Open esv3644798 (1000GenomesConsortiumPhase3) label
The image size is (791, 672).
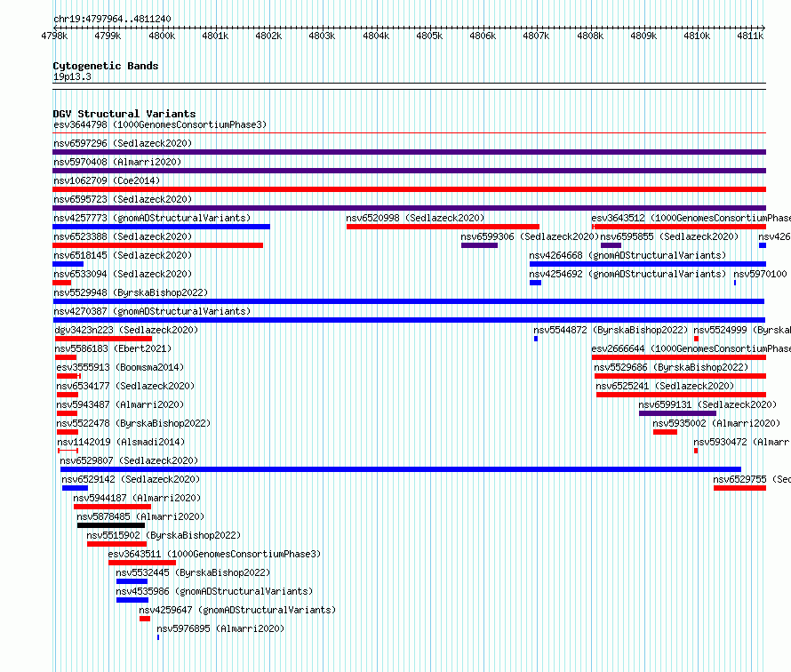(160, 124)
